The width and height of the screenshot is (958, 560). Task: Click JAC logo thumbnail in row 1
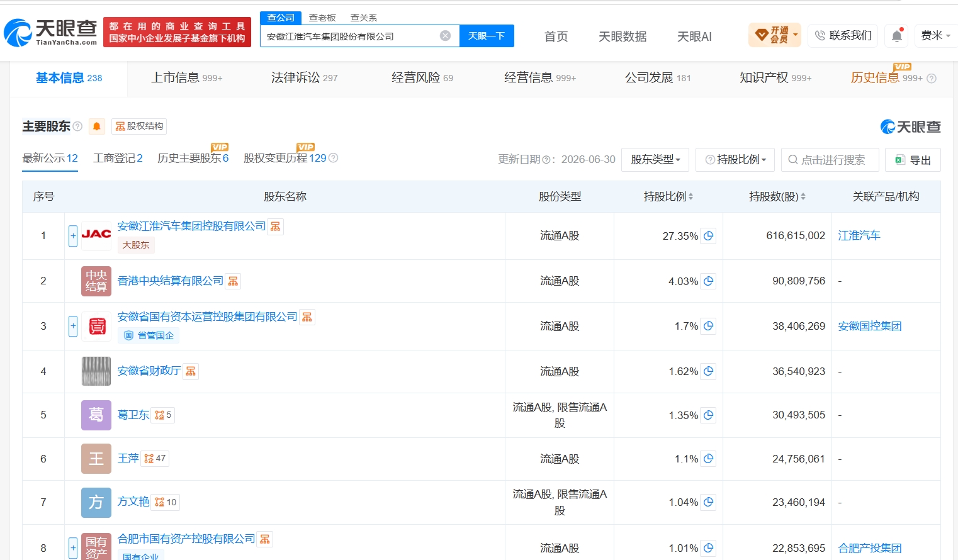pyautogui.click(x=96, y=235)
